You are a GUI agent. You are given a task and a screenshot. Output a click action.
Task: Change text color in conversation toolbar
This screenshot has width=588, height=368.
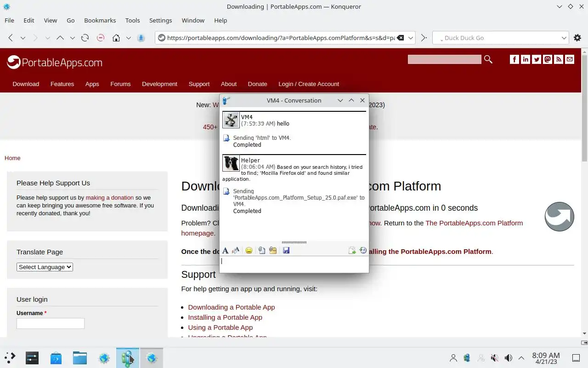pyautogui.click(x=236, y=250)
